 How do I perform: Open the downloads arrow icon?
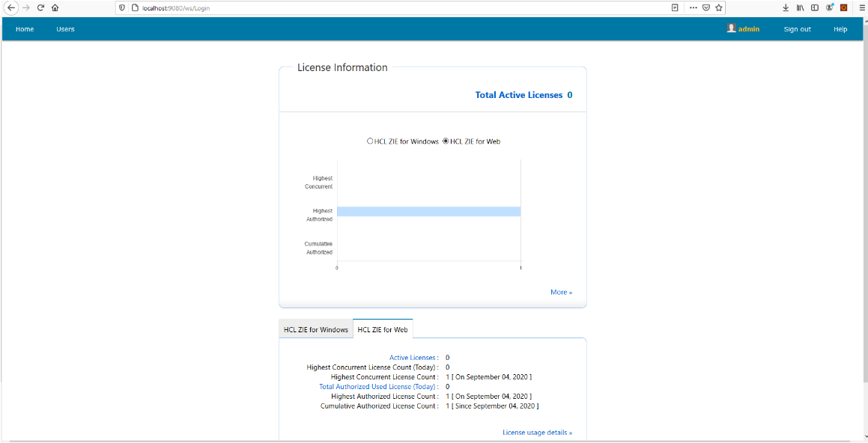pyautogui.click(x=786, y=7)
